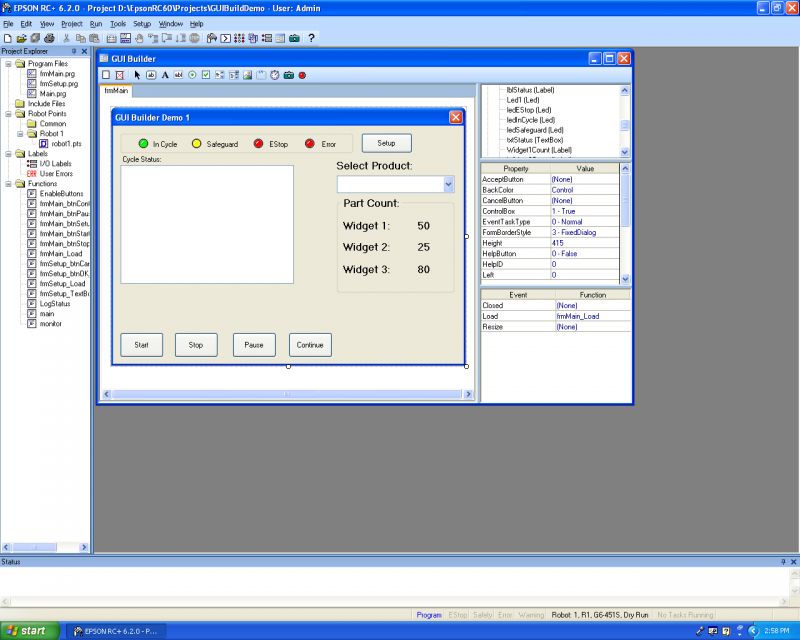
Task: Select I/O Labels in Project Explorer
Action: 56,164
